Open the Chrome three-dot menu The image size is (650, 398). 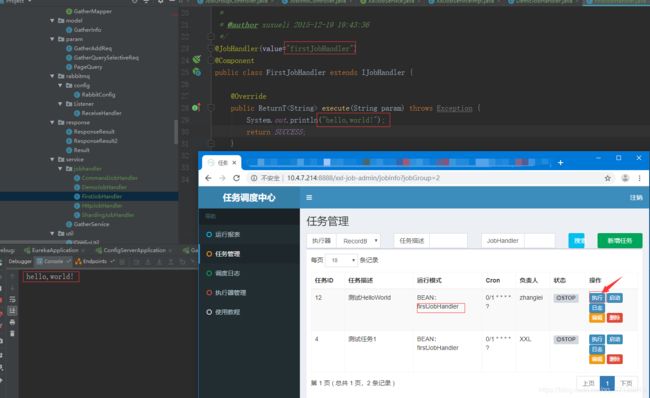coord(639,178)
